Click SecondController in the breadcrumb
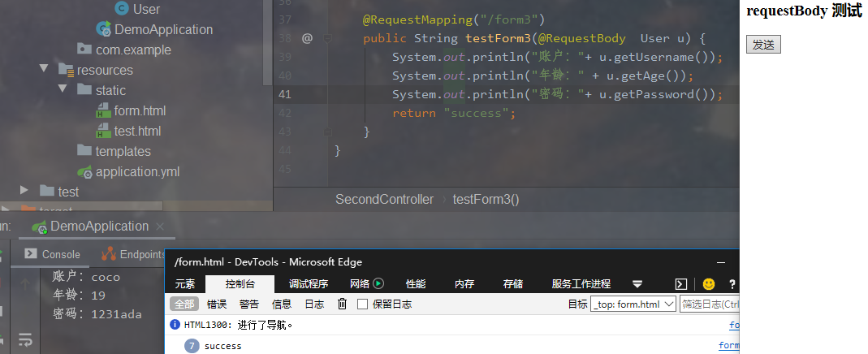868x354 pixels. [x=385, y=199]
